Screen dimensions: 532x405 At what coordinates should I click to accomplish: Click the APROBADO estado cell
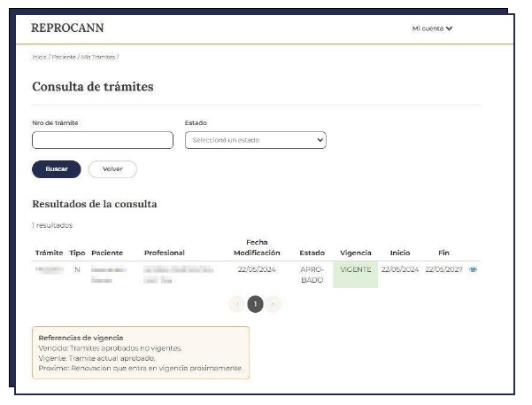point(312,274)
